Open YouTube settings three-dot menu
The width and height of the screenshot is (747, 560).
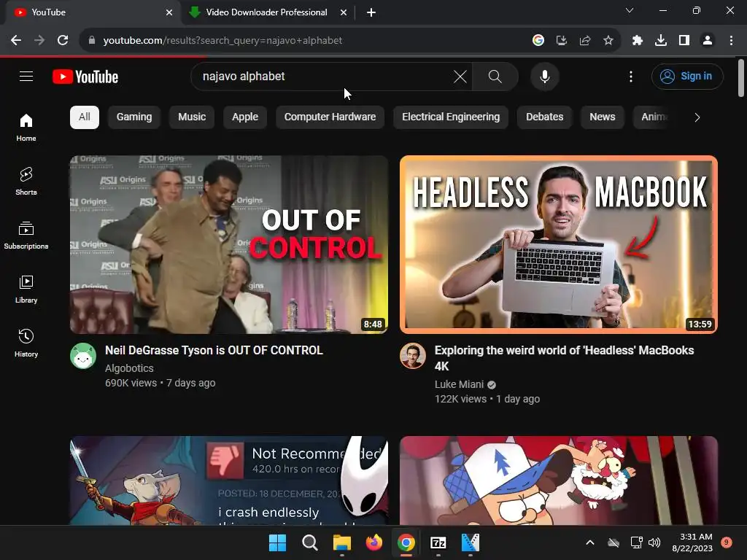(x=631, y=76)
